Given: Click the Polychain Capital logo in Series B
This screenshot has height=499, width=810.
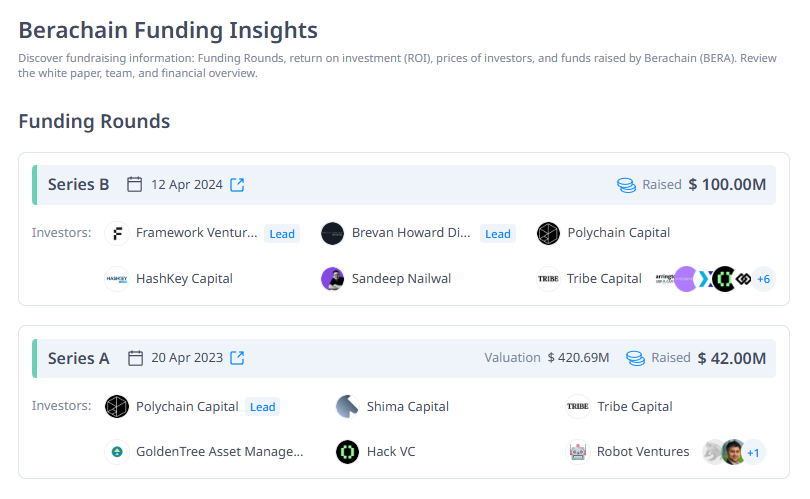Looking at the screenshot, I should click(548, 233).
